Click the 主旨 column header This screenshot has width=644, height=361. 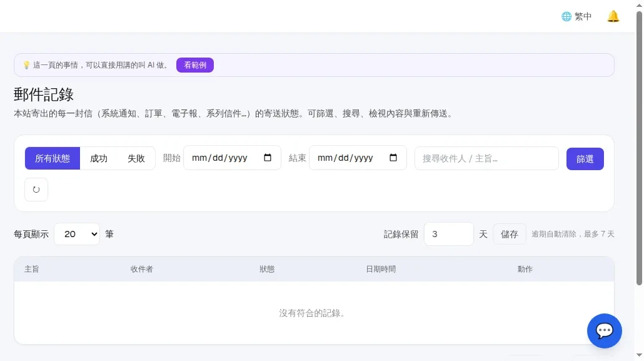(x=32, y=269)
